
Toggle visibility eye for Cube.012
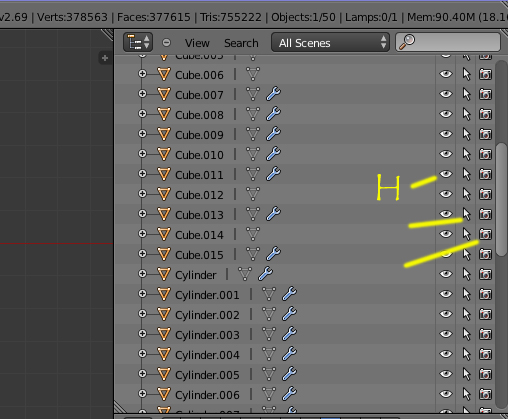coord(446,194)
